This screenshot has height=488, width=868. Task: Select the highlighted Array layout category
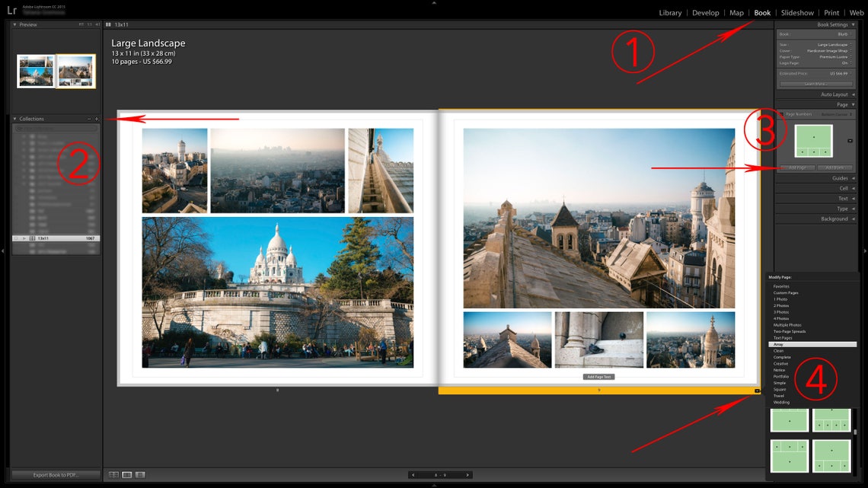click(x=812, y=344)
